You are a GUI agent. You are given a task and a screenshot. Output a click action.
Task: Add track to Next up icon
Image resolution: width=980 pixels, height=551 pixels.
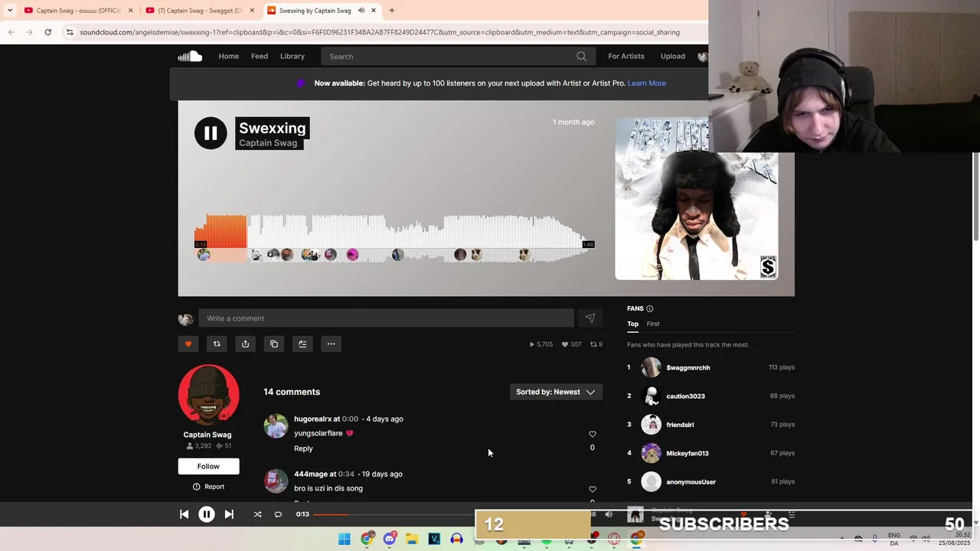[x=302, y=344]
